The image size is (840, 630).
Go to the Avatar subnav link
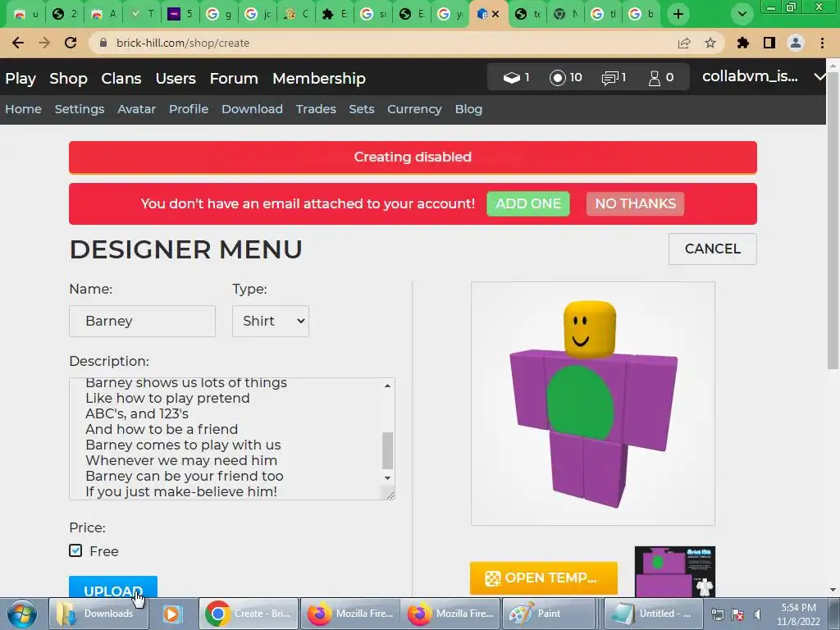point(137,109)
